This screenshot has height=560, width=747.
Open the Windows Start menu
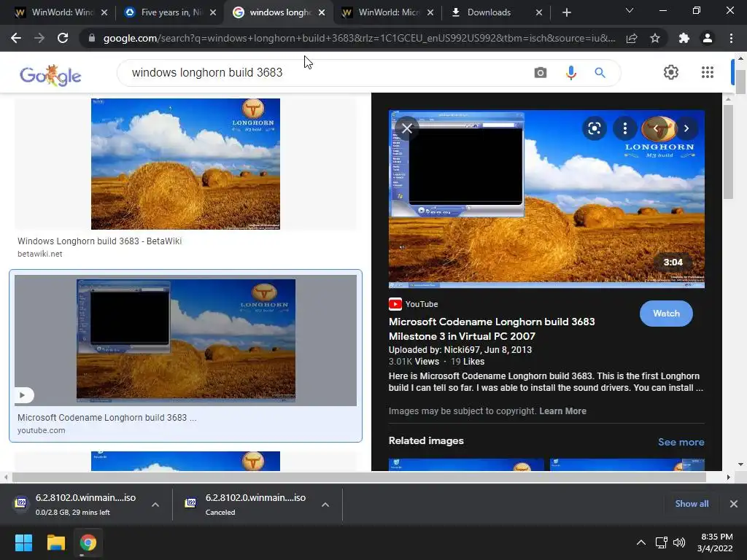[23, 542]
